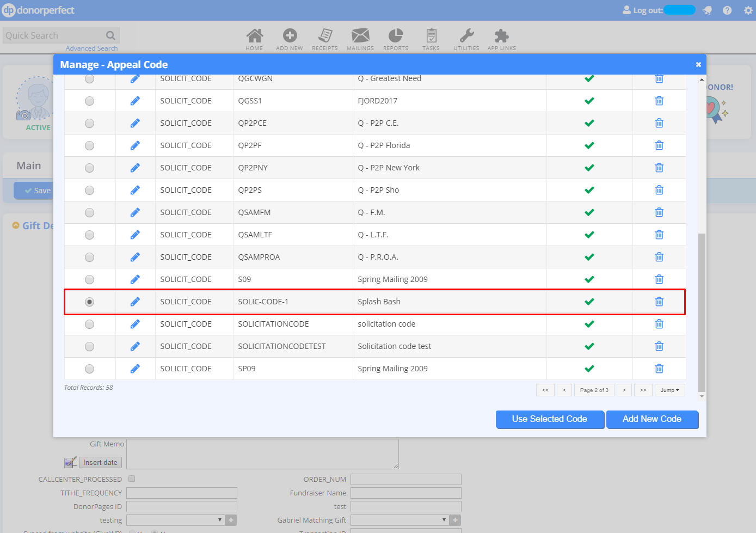Delete the SOLIC-CODE-1 Splash Bash row

(x=659, y=302)
